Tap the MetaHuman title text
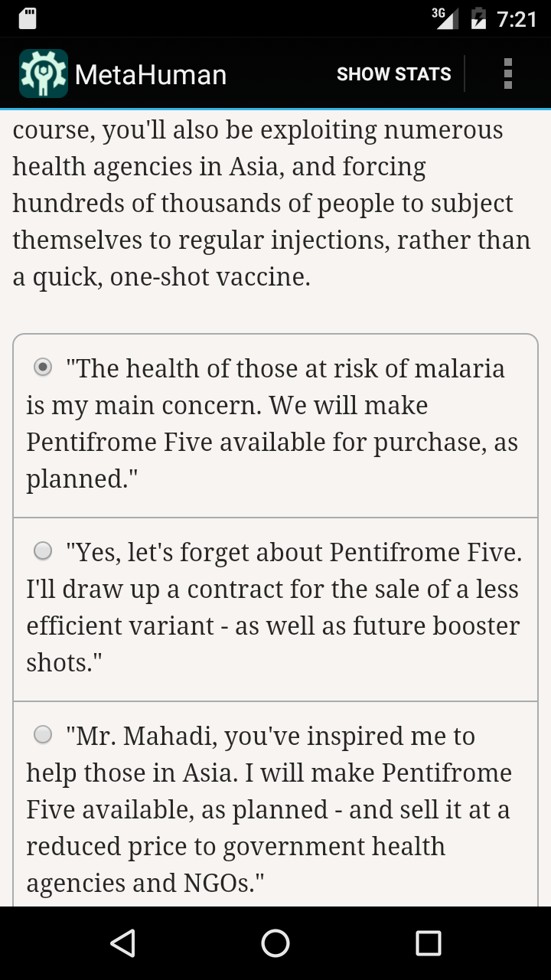Screen dimensions: 551x980 [x=151, y=74]
